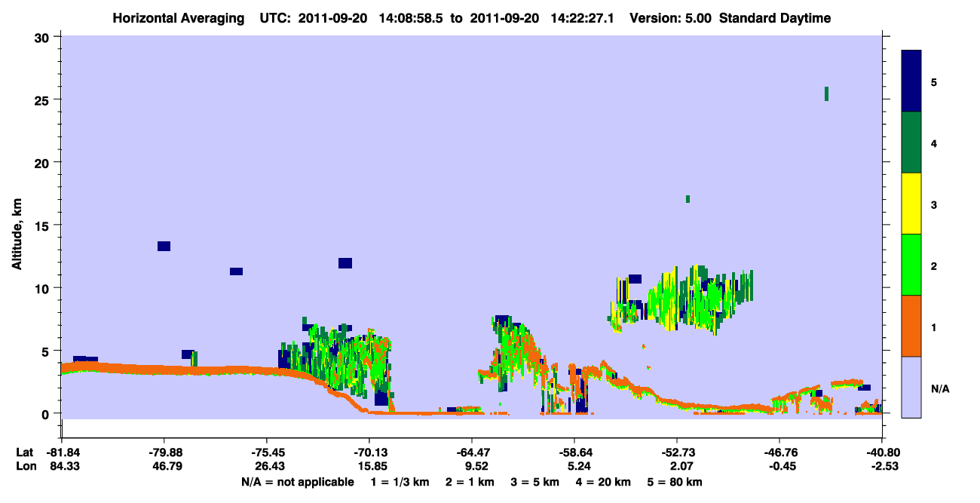Click the dark green colorbar segment for 20 km
Screen dimensions: 980x503
tap(911, 143)
